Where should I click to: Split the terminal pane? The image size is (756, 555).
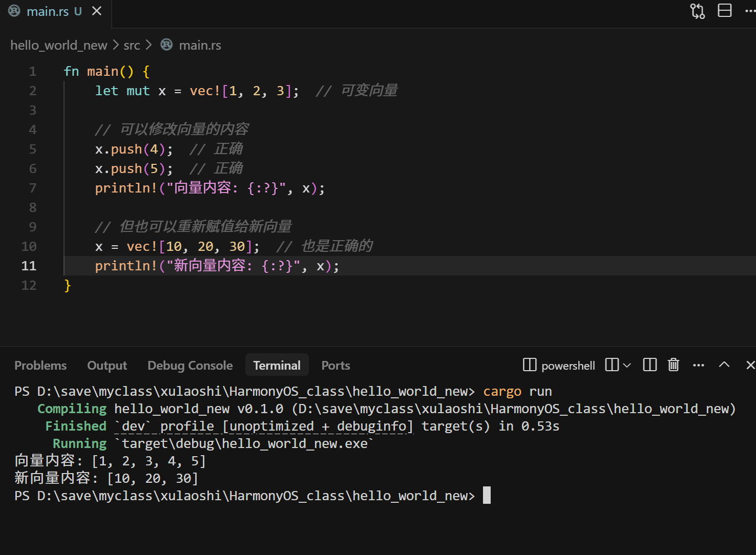click(649, 365)
